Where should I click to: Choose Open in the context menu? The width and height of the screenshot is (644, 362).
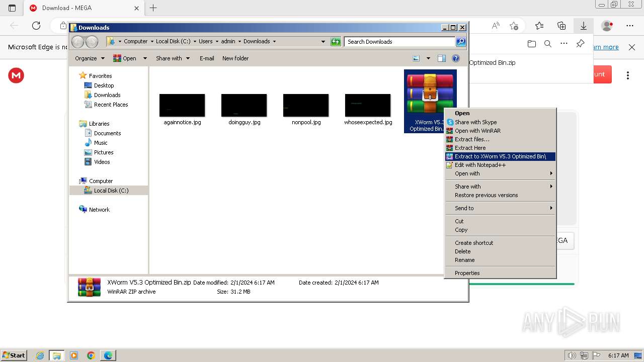point(501,114)
